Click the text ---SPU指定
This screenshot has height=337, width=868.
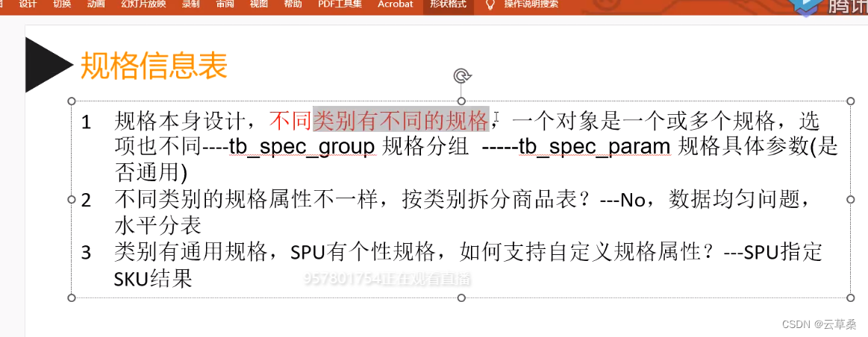coord(773,253)
